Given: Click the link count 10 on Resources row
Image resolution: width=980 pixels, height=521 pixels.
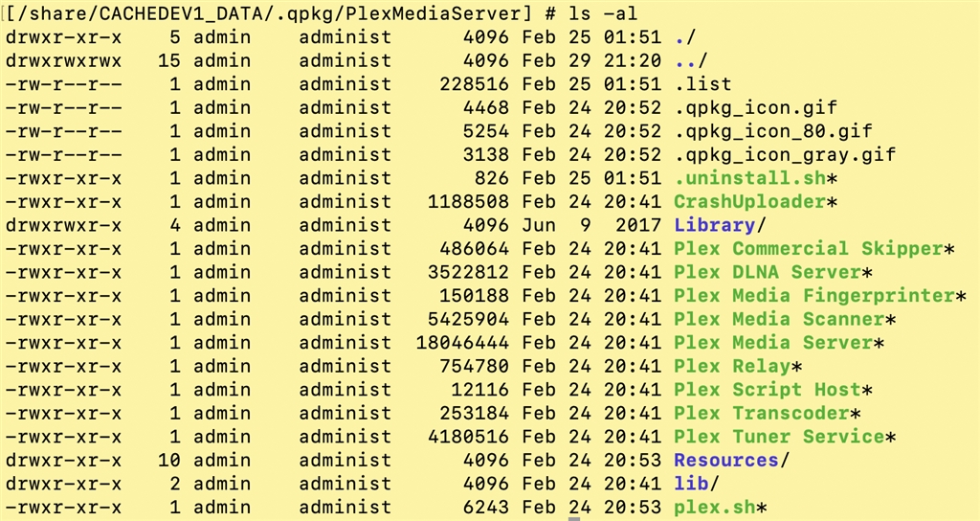Looking at the screenshot, I should click(169, 460).
